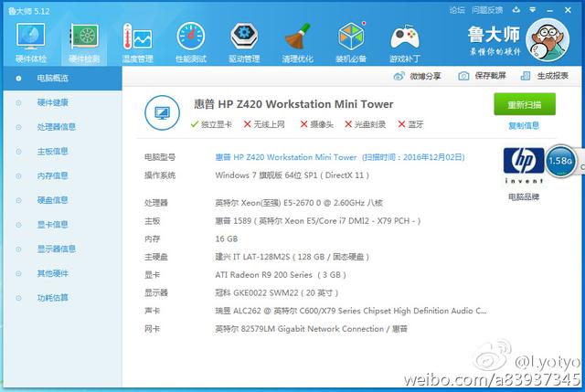Image resolution: width=585 pixels, height=392 pixels.
Task: Open the 论坛 forum link
Action: click(457, 10)
